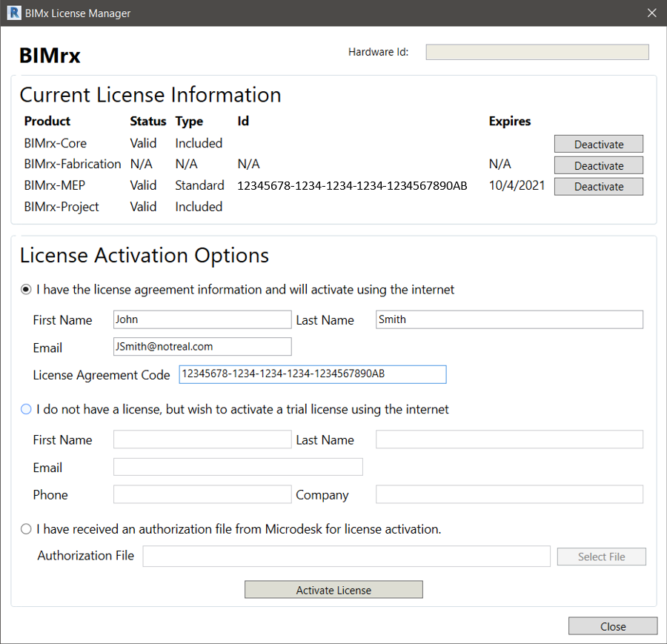Click the BIMrx-MEP product name
This screenshot has width=667, height=644.
point(54,185)
